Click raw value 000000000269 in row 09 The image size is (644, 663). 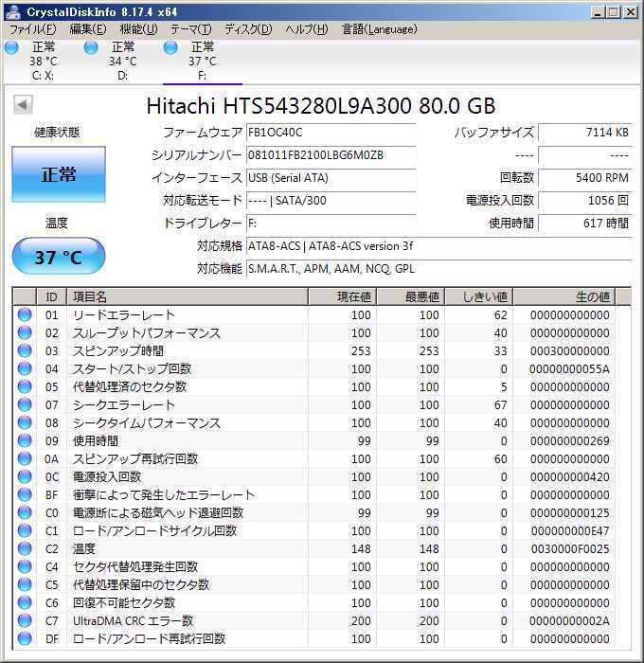pos(569,441)
